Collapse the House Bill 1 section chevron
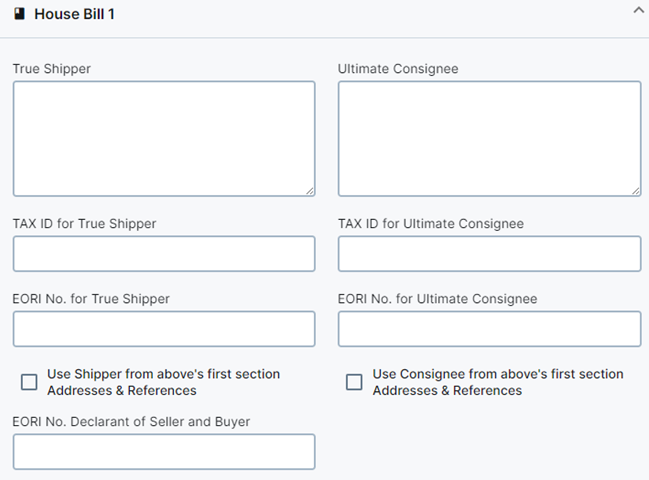 (x=638, y=10)
